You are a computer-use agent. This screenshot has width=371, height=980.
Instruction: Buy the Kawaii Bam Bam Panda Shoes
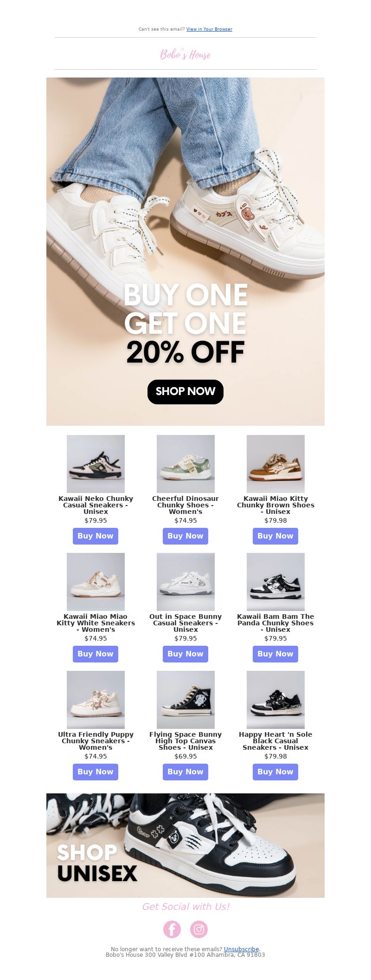click(x=275, y=654)
